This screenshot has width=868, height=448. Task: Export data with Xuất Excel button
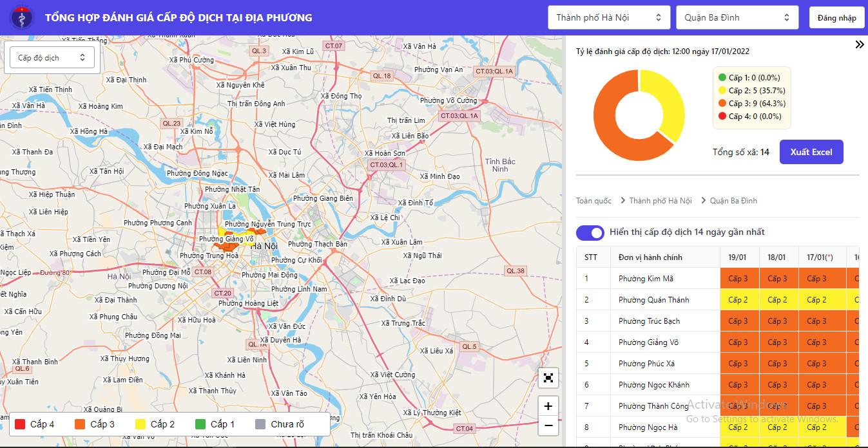[811, 152]
